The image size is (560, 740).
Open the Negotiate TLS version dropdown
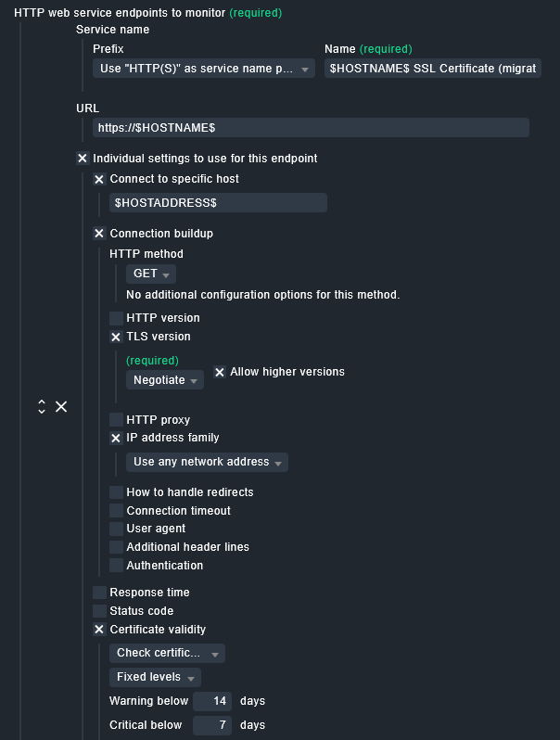pyautogui.click(x=165, y=380)
